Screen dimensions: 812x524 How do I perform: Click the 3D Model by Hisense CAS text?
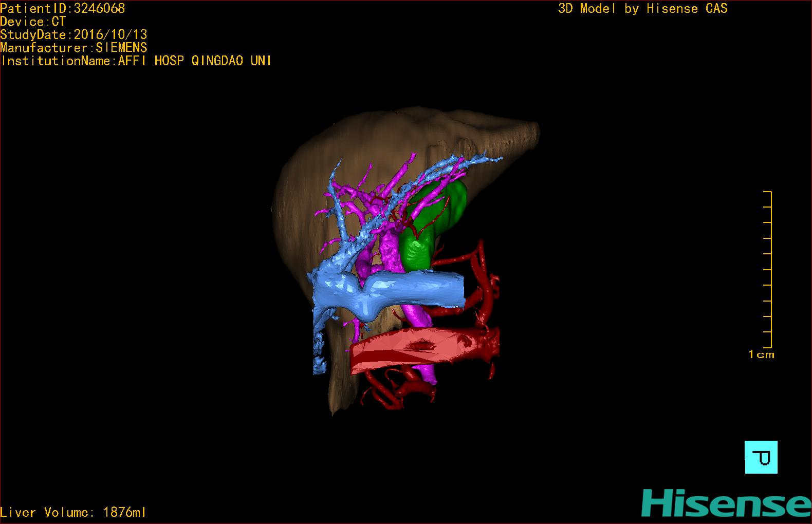tap(643, 8)
